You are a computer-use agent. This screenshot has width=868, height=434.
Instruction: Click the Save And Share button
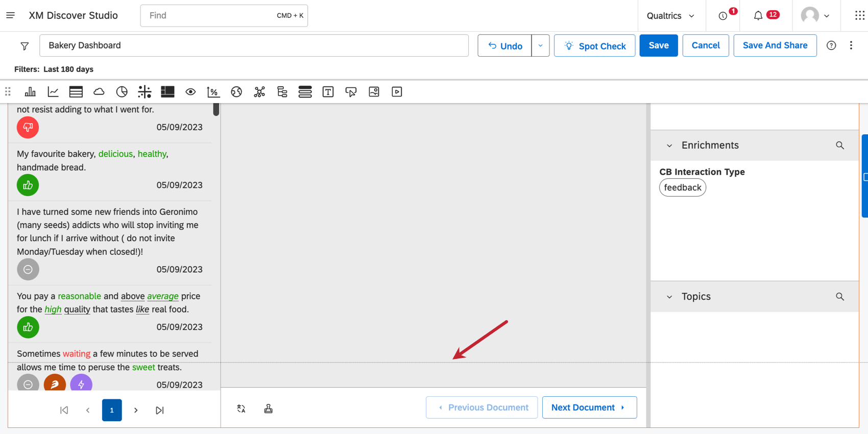click(775, 45)
